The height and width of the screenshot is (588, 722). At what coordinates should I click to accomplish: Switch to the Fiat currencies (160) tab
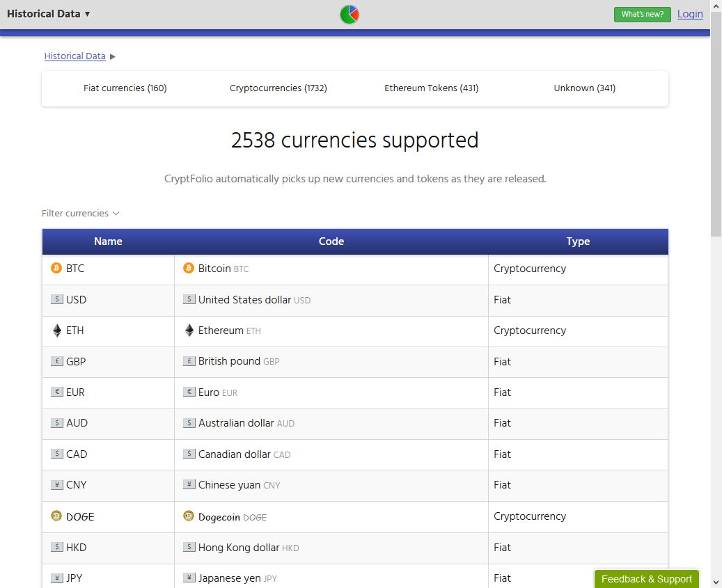tap(125, 88)
